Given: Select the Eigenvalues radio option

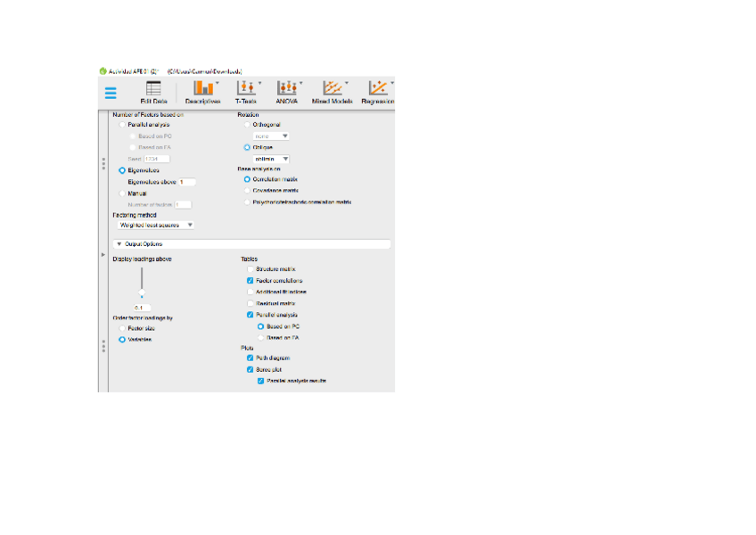Looking at the screenshot, I should click(x=122, y=170).
